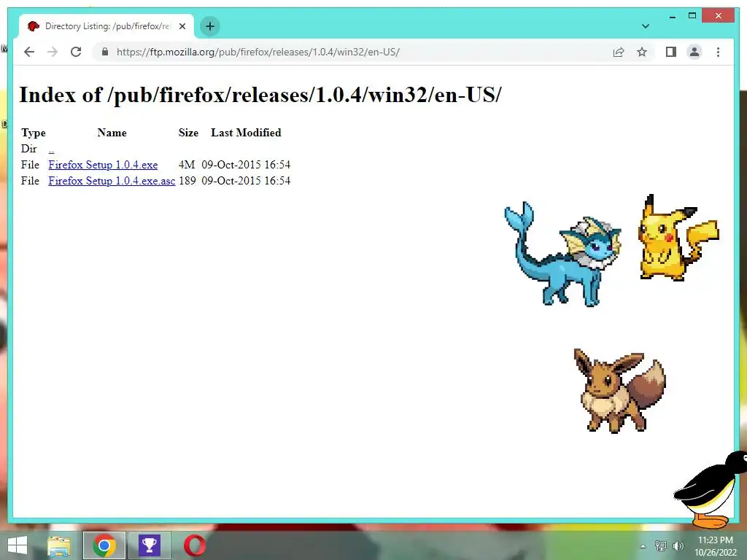Click the address bar URL
747x560 pixels.
click(258, 52)
